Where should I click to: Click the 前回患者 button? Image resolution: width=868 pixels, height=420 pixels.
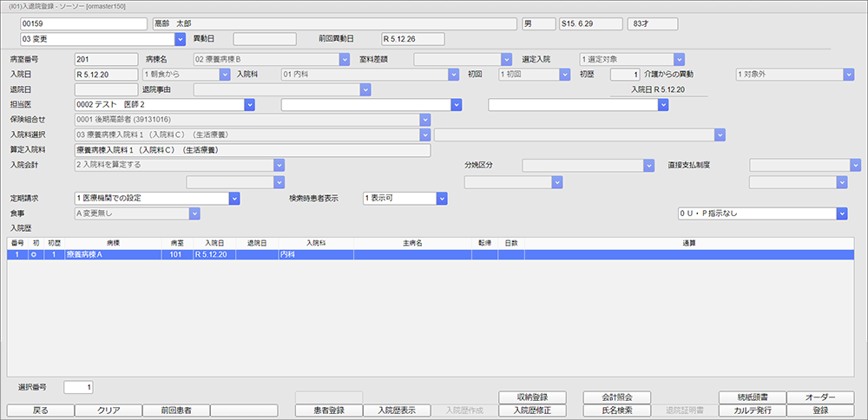174,410
